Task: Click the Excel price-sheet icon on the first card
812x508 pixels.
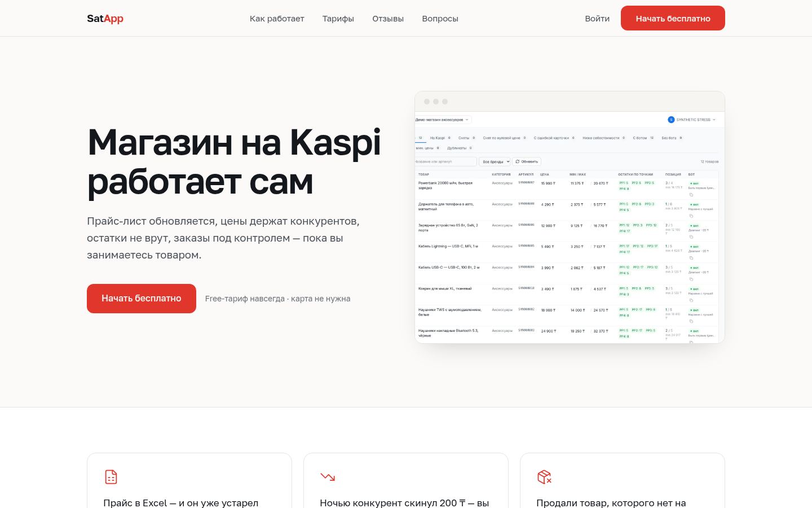Action: tap(111, 477)
